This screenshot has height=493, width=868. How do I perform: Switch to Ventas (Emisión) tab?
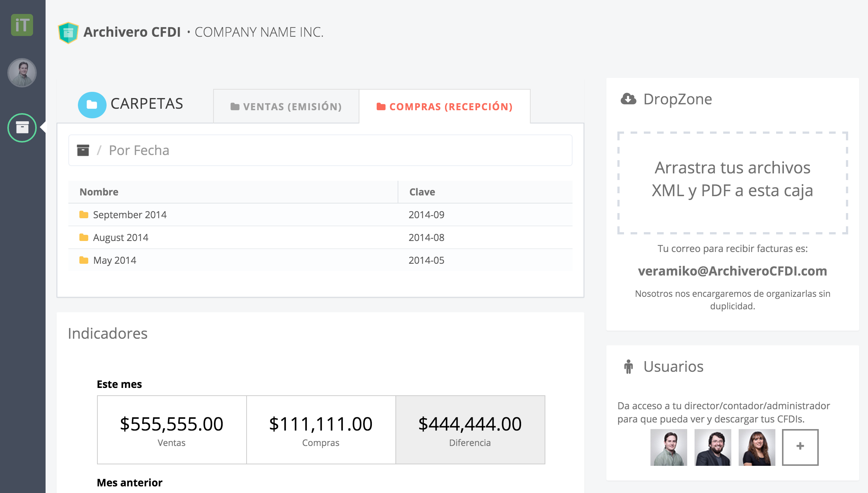click(x=286, y=107)
